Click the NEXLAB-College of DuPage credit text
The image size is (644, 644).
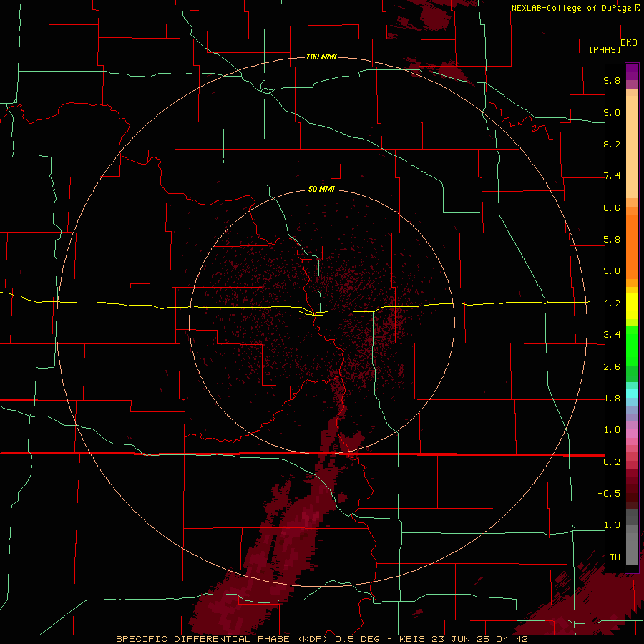tap(572, 8)
